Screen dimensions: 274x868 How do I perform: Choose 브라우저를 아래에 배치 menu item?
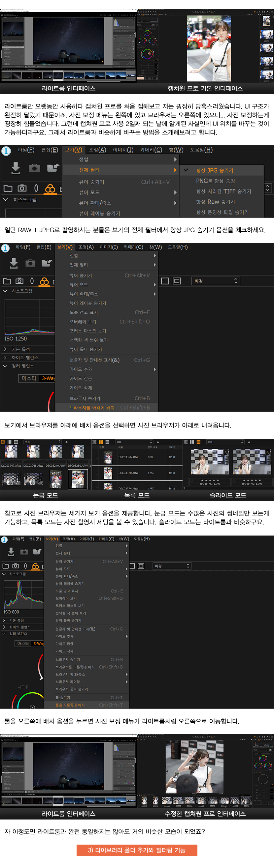[107, 407]
